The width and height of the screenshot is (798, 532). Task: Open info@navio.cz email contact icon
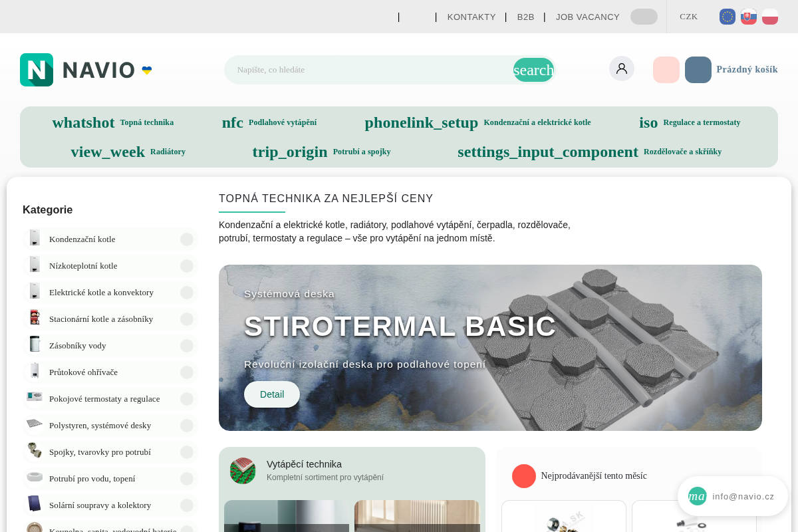[697, 496]
